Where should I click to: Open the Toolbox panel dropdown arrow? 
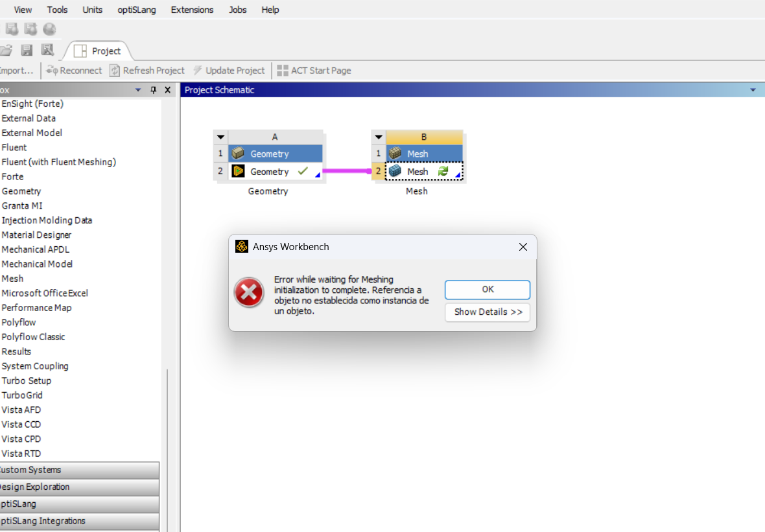[x=138, y=89]
